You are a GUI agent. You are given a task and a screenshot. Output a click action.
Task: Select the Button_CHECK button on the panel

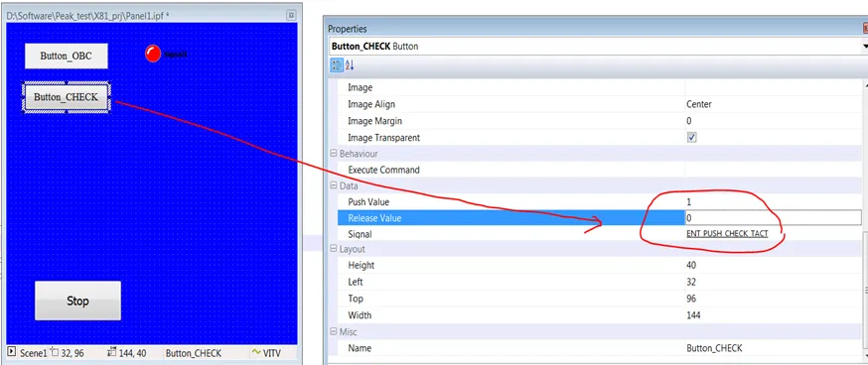(x=66, y=97)
